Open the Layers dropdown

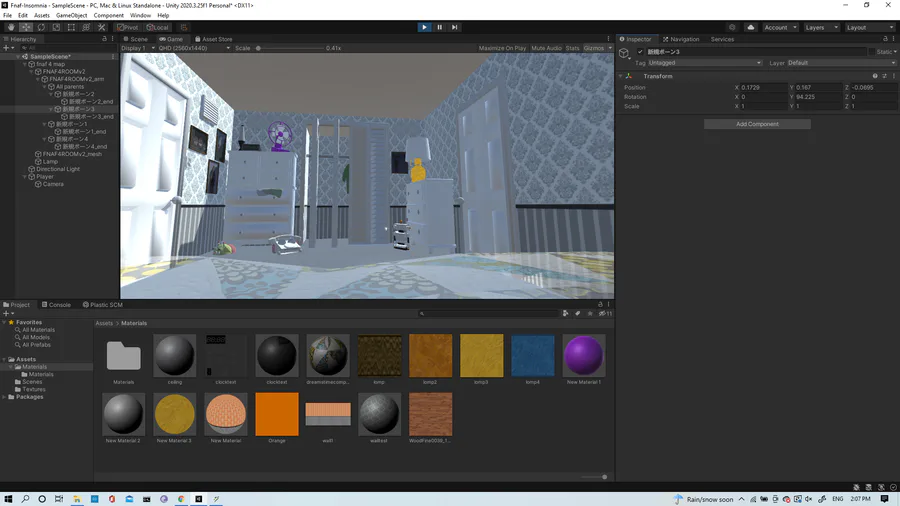click(821, 27)
